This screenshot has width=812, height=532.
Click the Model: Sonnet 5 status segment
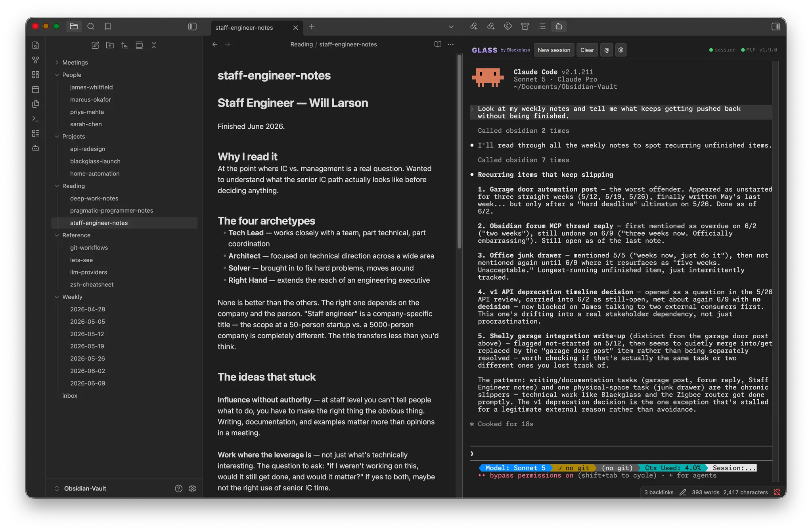tap(515, 468)
